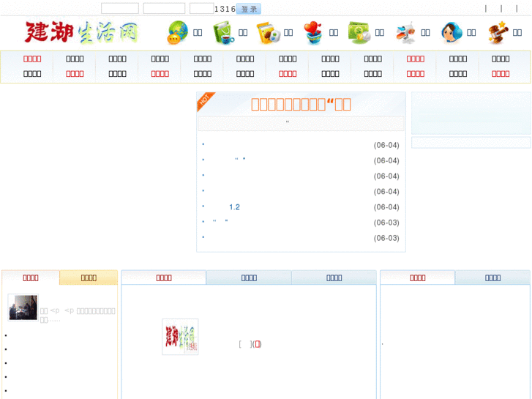Open the logo thumbnail in center panel
The height and width of the screenshot is (399, 532).
(x=180, y=337)
